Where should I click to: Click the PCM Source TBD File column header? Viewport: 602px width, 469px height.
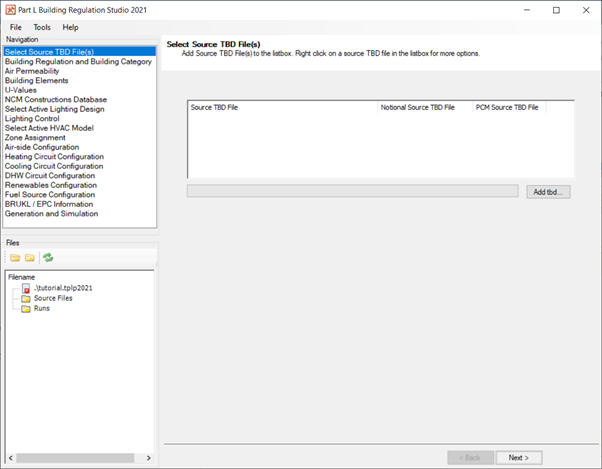pyautogui.click(x=509, y=107)
